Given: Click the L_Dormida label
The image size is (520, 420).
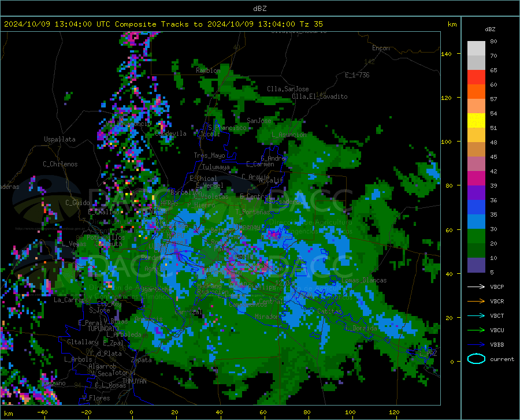Looking at the screenshot, I should pos(361,328).
